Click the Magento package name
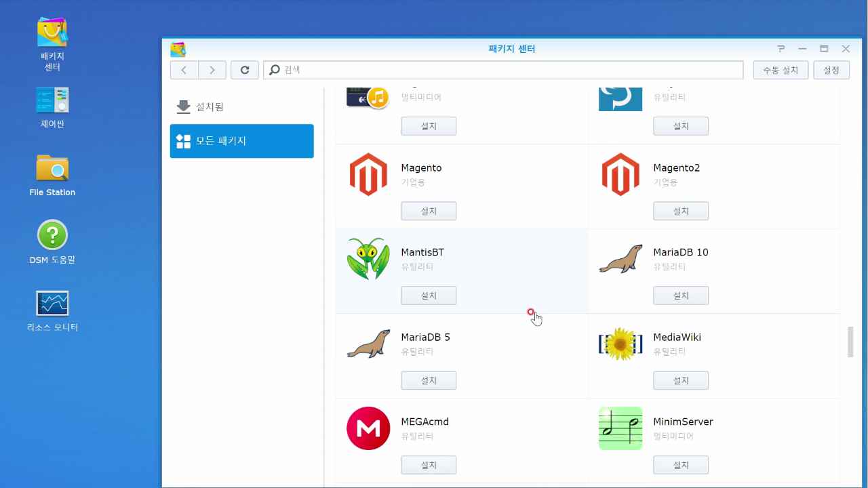Viewport: 868px width, 488px height. (421, 168)
